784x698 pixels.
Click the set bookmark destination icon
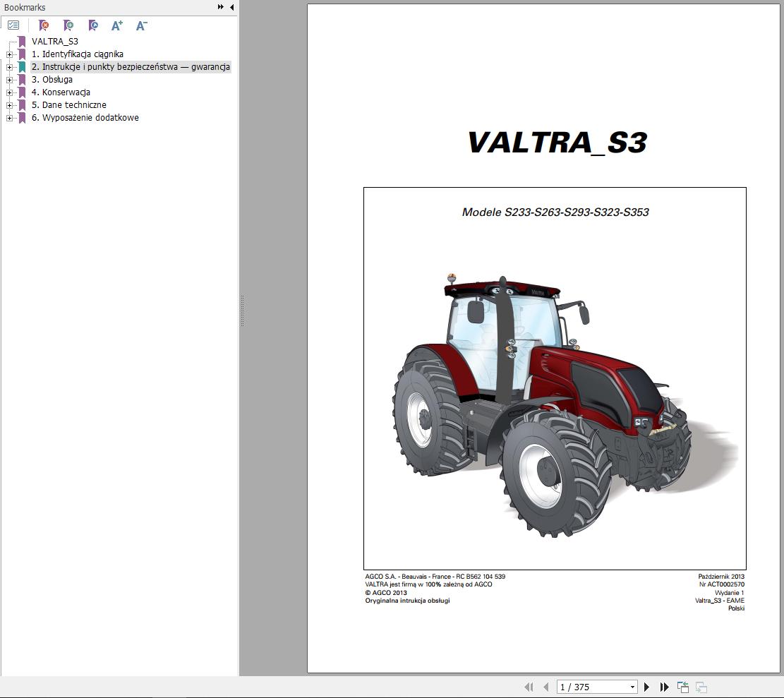93,25
